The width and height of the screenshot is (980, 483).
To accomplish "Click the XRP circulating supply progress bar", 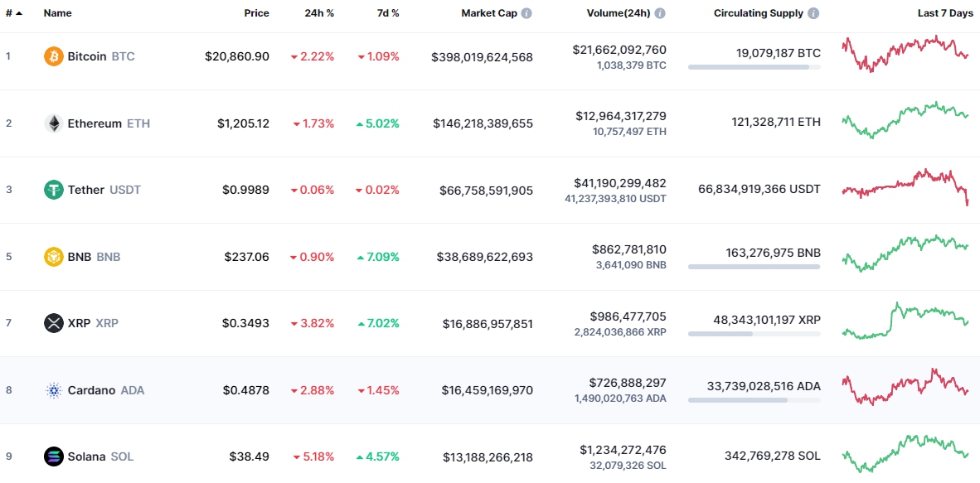I will (754, 334).
